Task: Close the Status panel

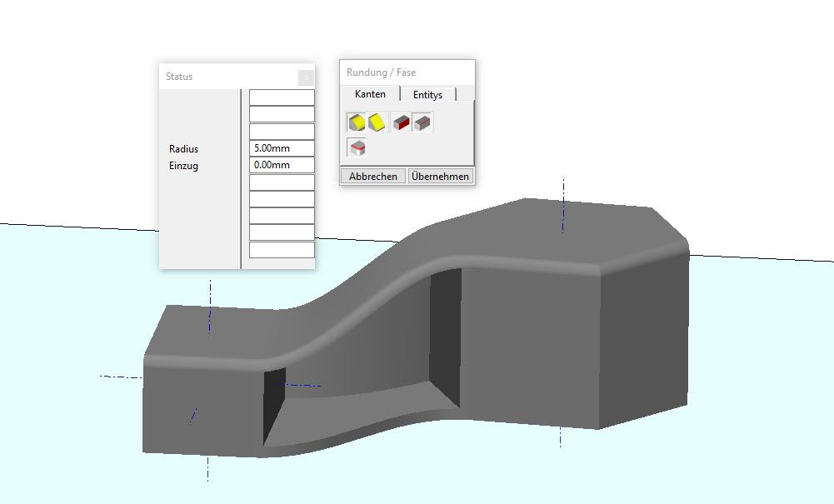Action: point(306,77)
